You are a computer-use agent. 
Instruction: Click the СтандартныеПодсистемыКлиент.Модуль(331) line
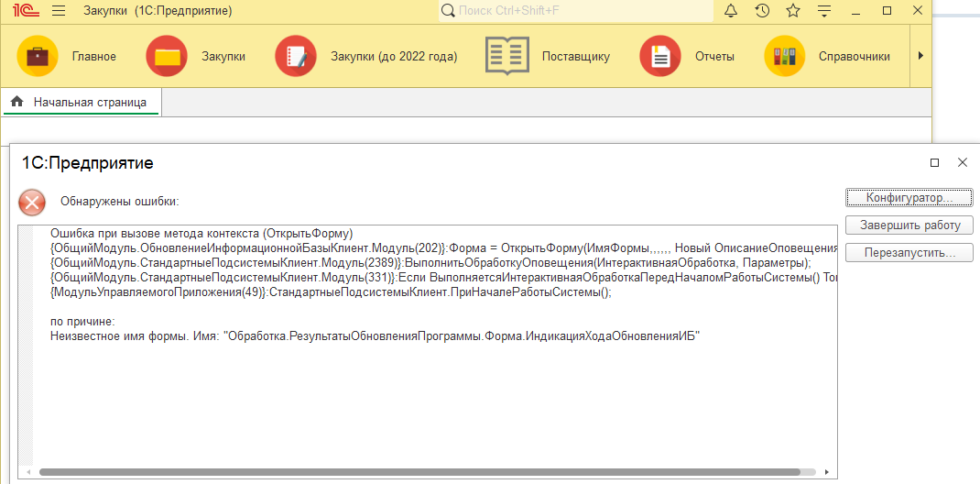pos(443,279)
